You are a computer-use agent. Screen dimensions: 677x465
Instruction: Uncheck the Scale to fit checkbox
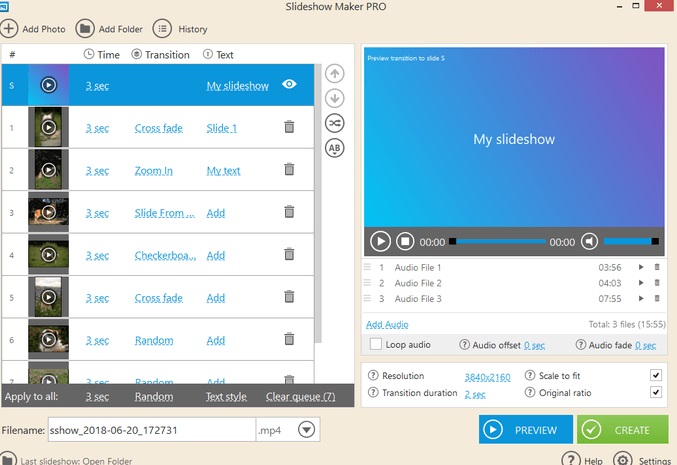656,375
